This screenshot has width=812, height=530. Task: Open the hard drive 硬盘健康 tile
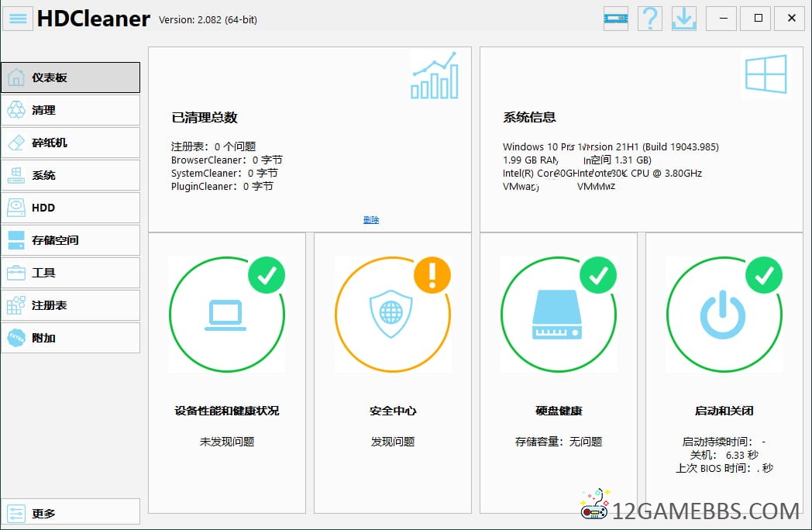click(x=558, y=315)
